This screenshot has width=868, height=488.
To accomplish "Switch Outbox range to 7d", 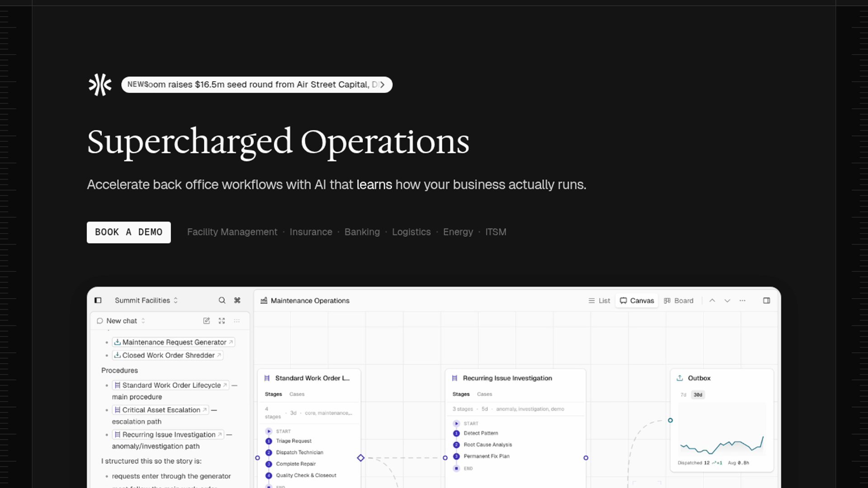I will (x=684, y=395).
